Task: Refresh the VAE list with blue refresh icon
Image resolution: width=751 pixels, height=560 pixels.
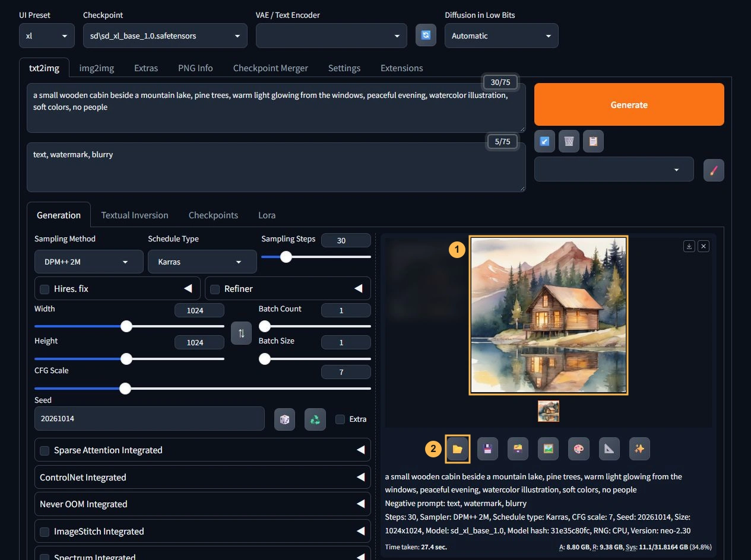Action: coord(426,36)
